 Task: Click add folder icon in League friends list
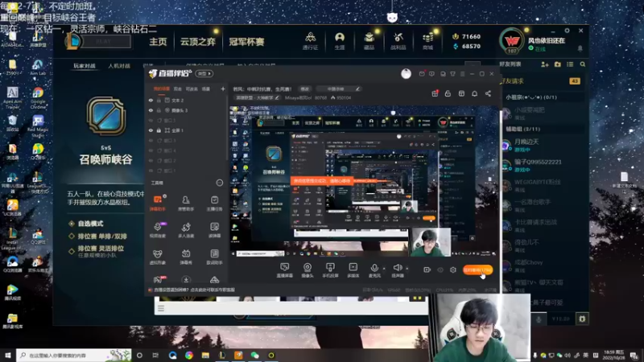[x=557, y=64]
